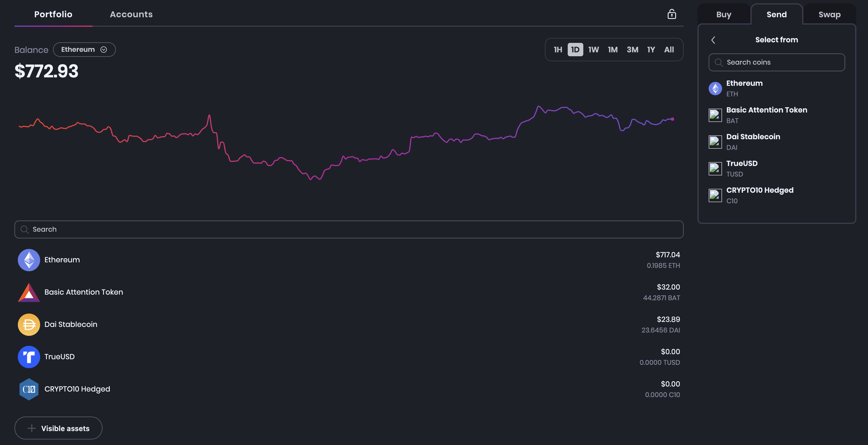
Task: Click the Basic Attention Token triangle logo
Action: click(x=29, y=292)
